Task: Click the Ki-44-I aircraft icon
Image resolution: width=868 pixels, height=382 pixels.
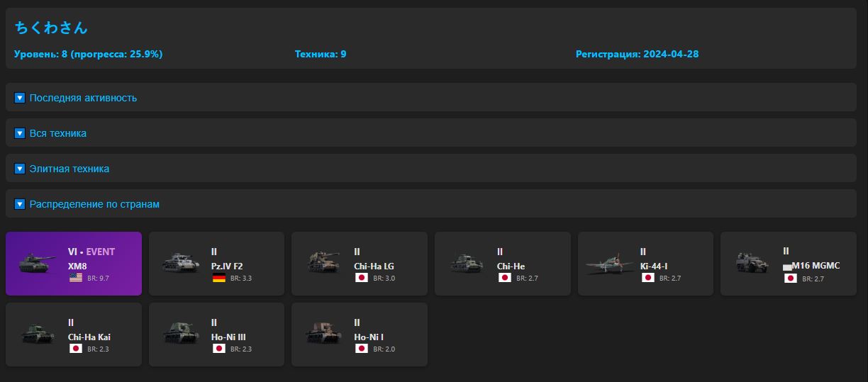Action: [609, 263]
